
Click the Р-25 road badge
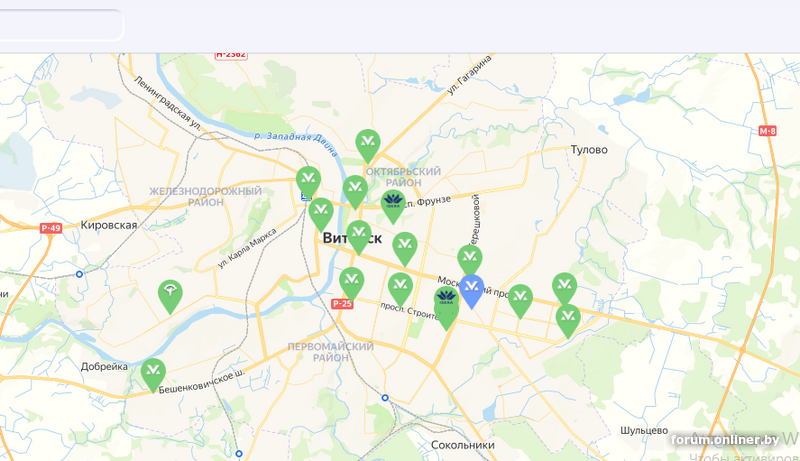[x=342, y=304]
